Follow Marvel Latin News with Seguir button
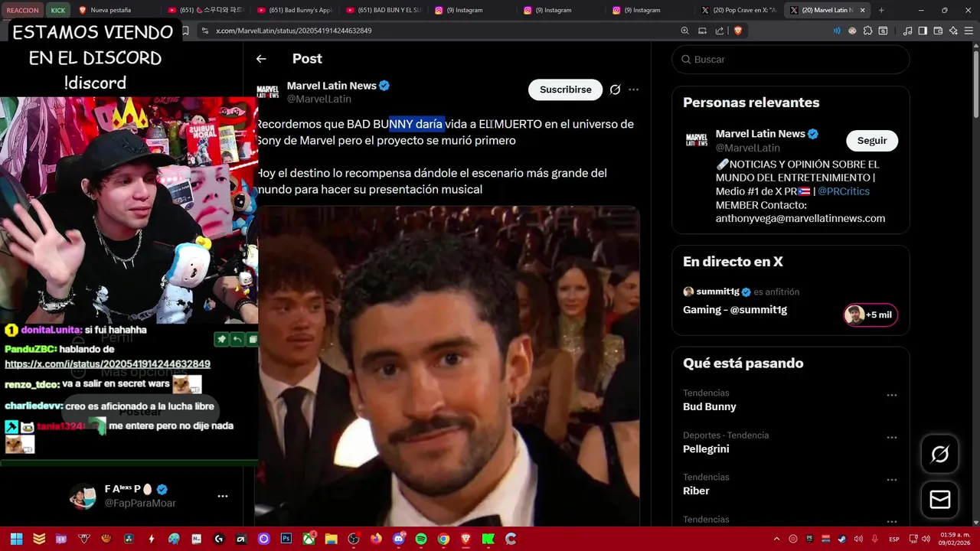 871,141
